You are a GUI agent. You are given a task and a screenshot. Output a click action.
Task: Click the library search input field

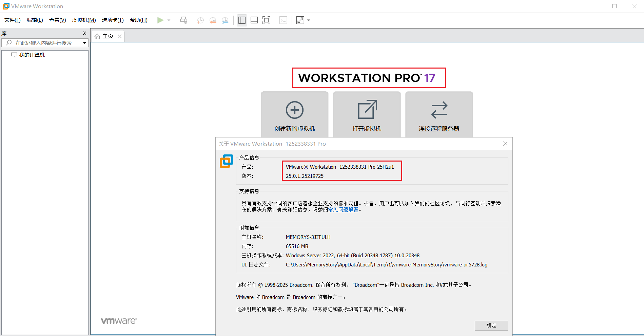[x=43, y=43]
